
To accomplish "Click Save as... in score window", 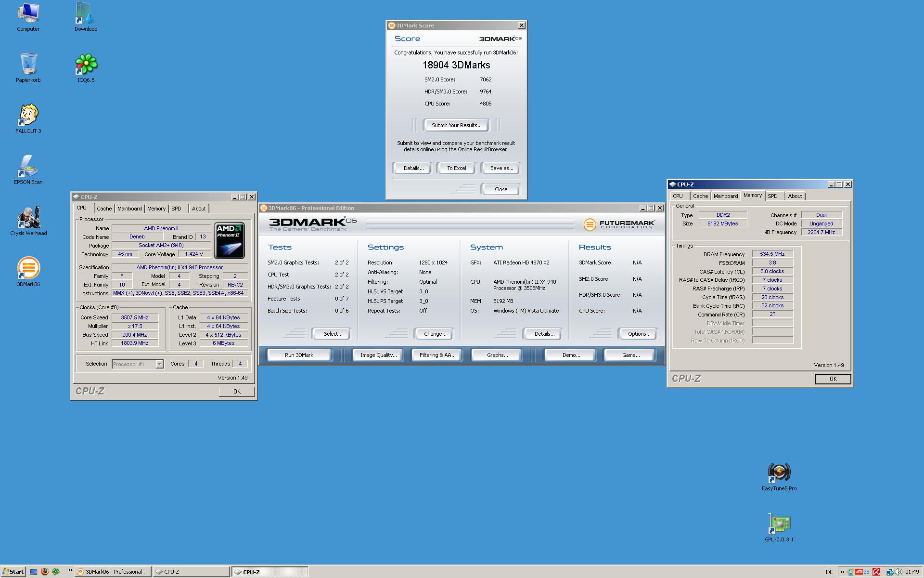I will pos(501,168).
